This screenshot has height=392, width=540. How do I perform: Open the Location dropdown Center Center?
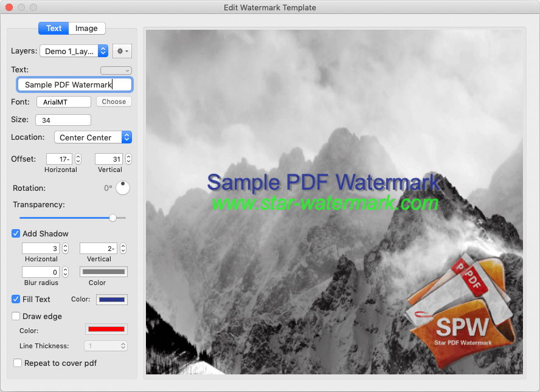[x=93, y=137]
